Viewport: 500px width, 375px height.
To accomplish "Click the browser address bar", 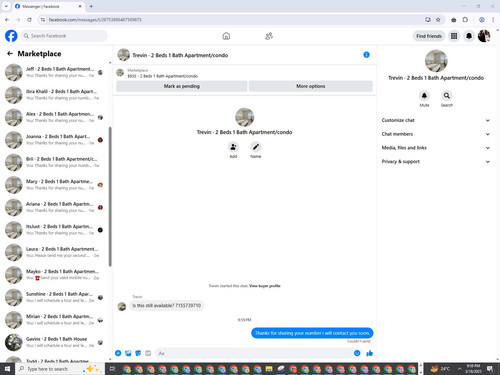I will tap(233, 20).
